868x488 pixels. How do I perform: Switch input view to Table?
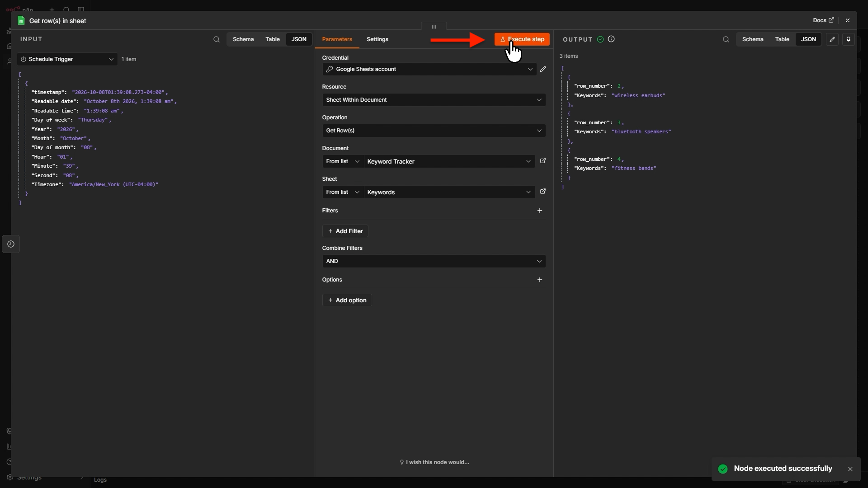[x=273, y=39]
